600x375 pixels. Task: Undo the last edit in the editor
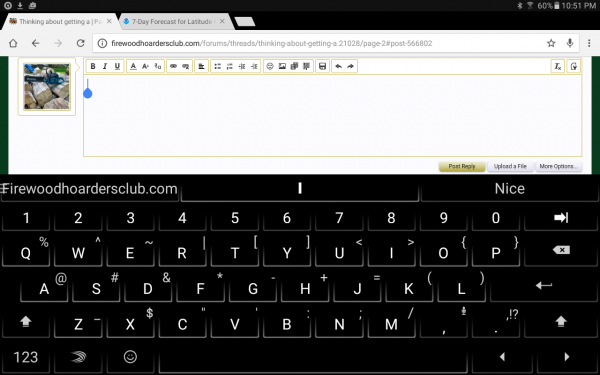pyautogui.click(x=338, y=66)
